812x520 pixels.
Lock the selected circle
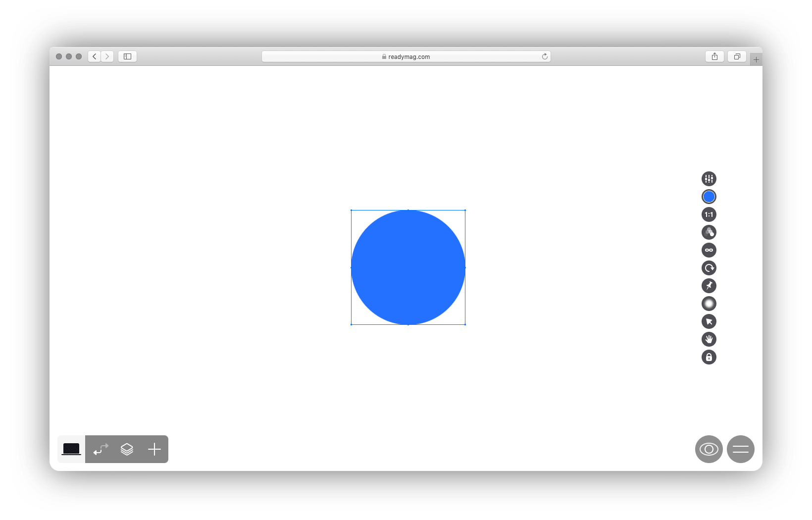[x=709, y=357]
